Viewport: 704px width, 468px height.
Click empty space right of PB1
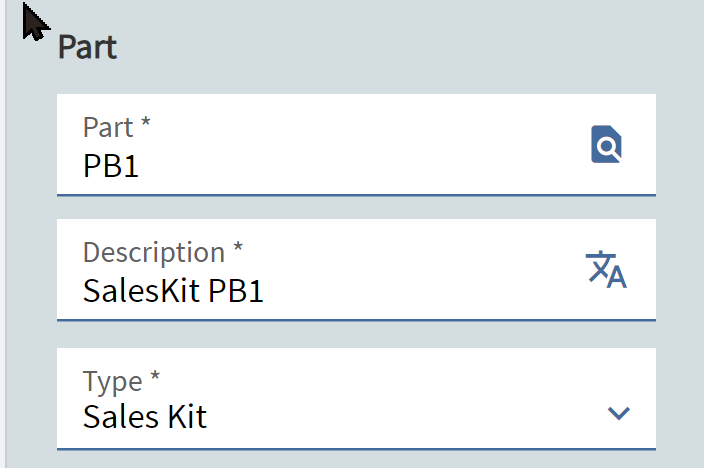359,166
